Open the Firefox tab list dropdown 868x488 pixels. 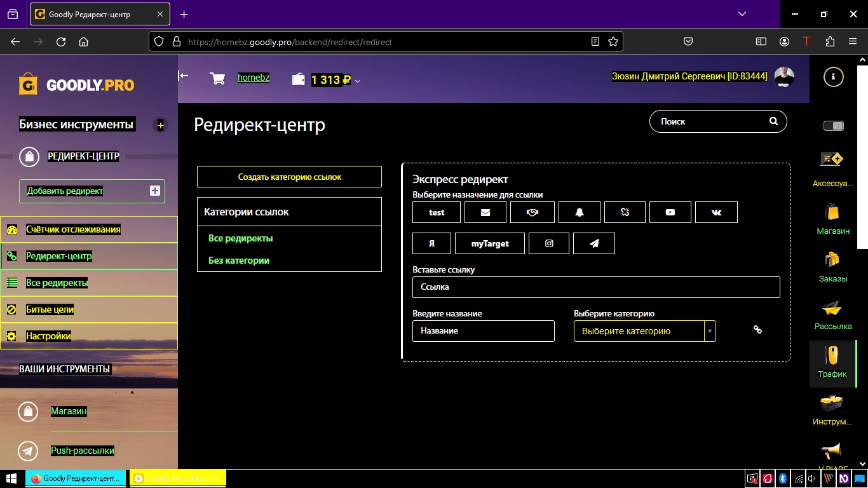742,14
